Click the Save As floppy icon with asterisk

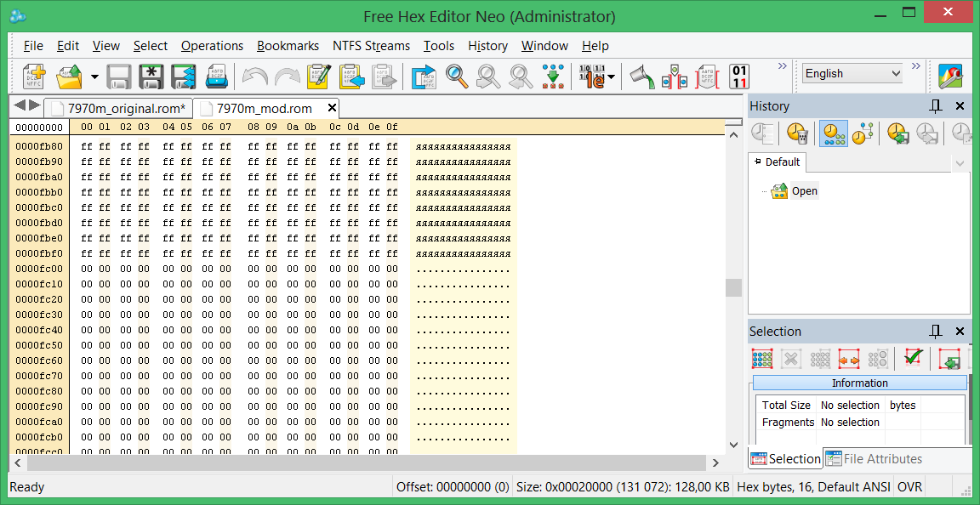[x=151, y=77]
